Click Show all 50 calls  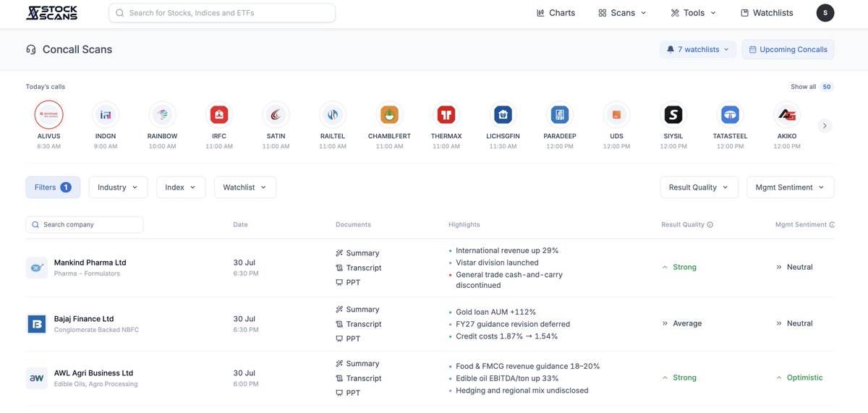(812, 87)
